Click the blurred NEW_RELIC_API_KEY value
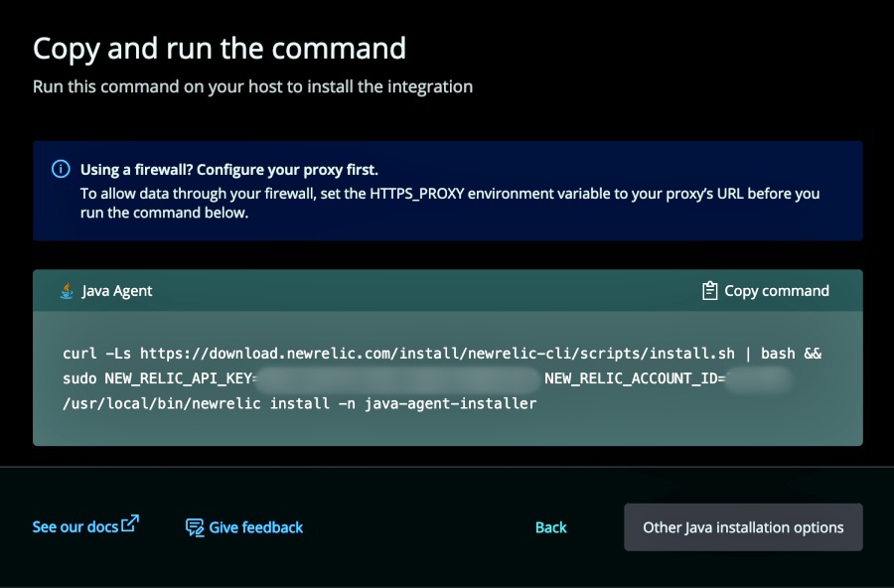 tap(398, 379)
